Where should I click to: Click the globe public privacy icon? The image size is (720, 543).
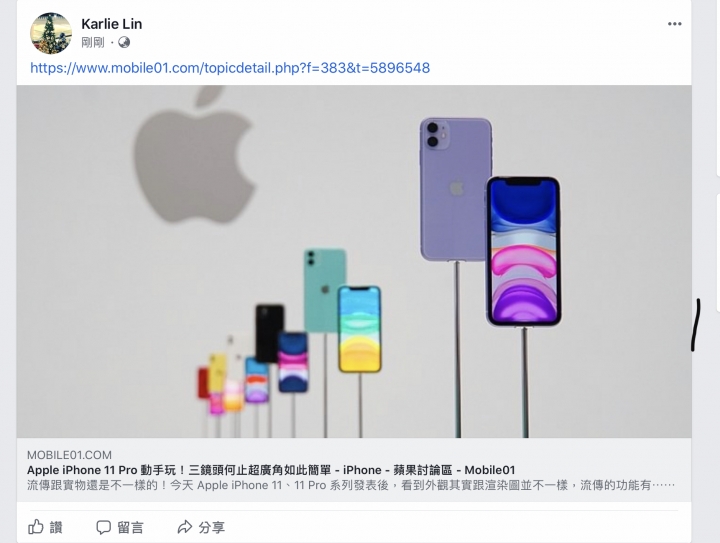(x=124, y=42)
